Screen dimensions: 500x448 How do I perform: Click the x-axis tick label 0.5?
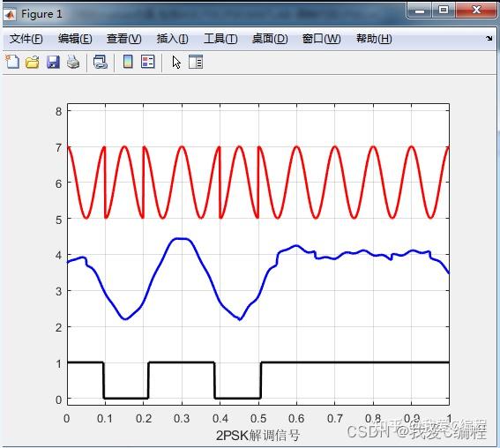pyautogui.click(x=258, y=418)
